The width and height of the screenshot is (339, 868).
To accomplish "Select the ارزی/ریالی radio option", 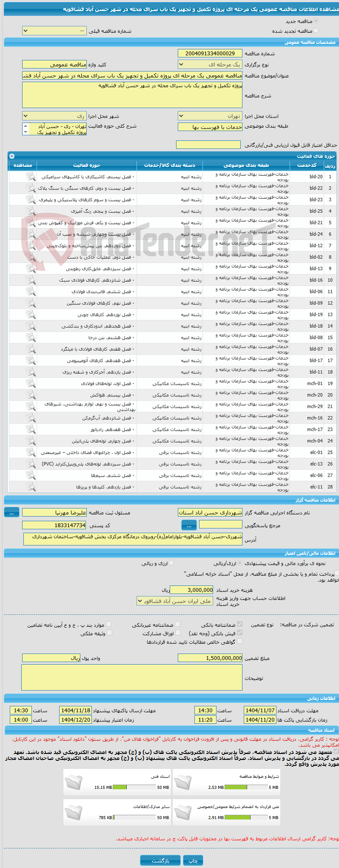I will pyautogui.click(x=240, y=563).
